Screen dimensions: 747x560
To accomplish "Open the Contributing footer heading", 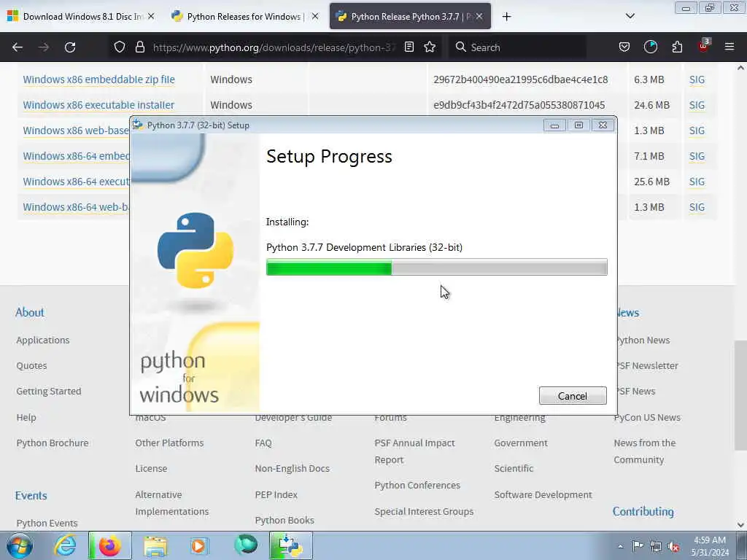I will point(643,511).
